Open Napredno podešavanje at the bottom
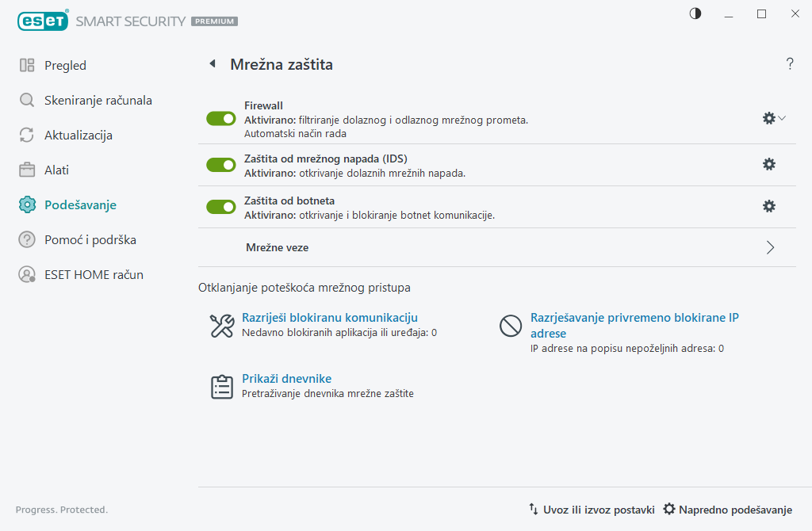The image size is (812, 531). click(728, 510)
